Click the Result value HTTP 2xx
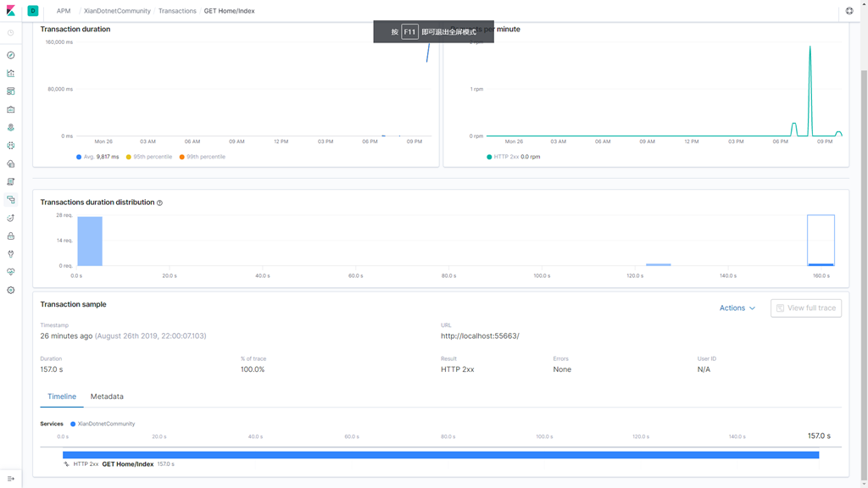868x488 pixels. click(457, 369)
